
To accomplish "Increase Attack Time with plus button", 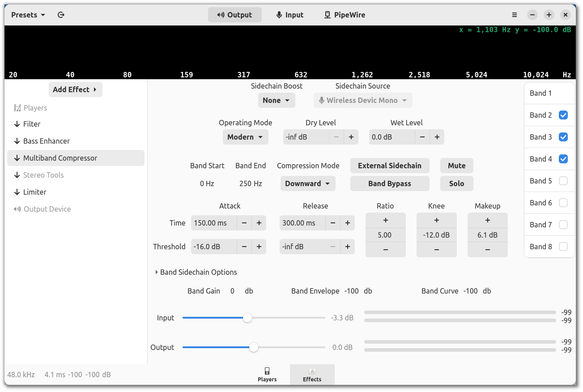I will click(x=259, y=223).
